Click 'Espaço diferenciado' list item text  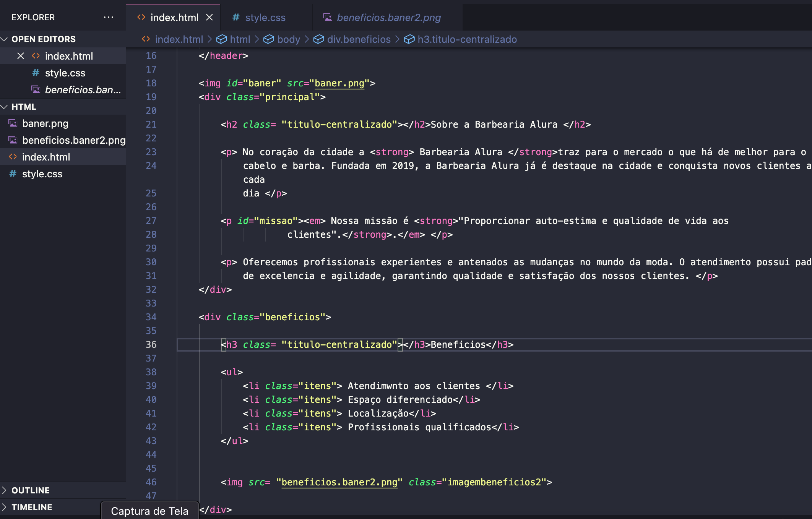400,400
